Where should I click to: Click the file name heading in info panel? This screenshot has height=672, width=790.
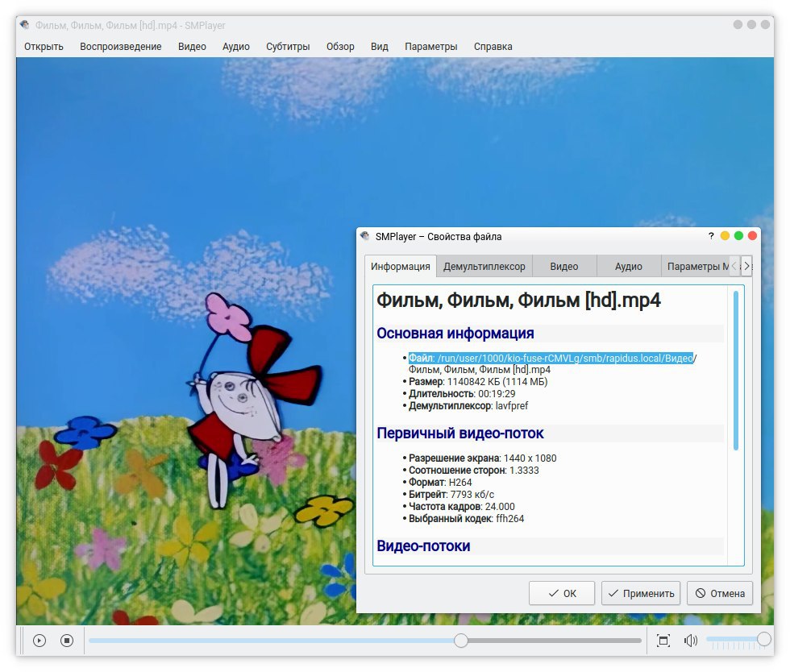pyautogui.click(x=518, y=301)
